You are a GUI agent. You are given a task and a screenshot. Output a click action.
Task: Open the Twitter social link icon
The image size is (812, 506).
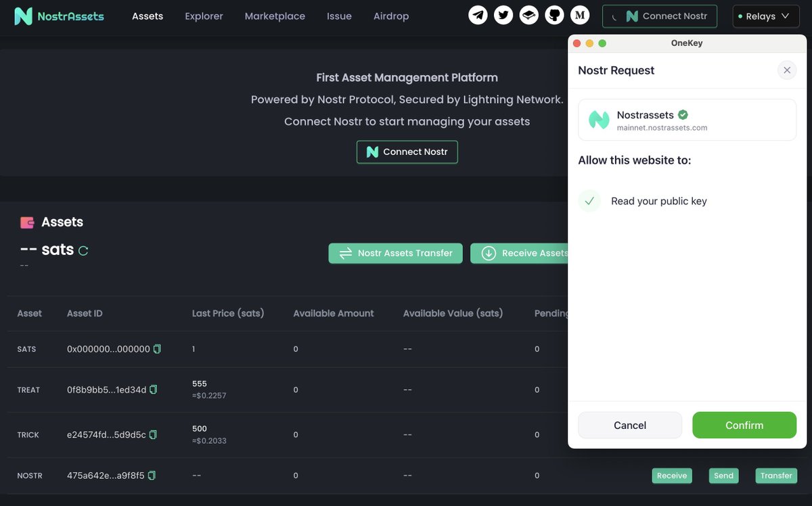point(503,15)
